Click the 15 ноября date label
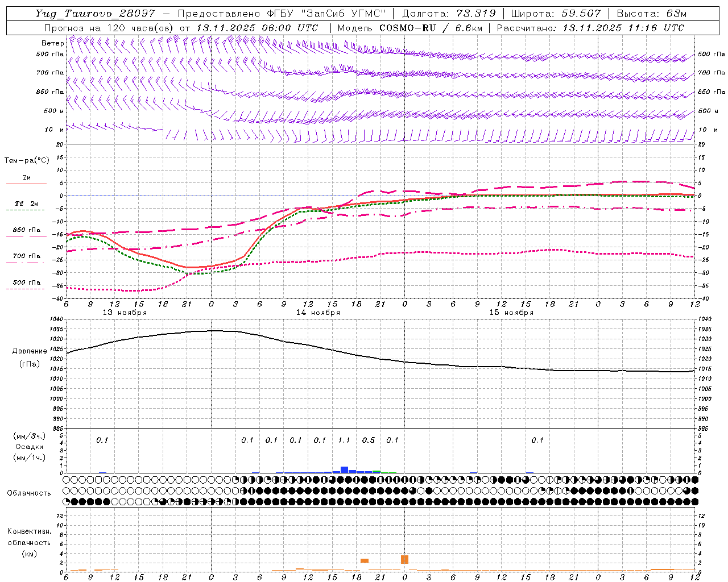Image resolution: width=728 pixels, height=582 pixels. pos(511,313)
